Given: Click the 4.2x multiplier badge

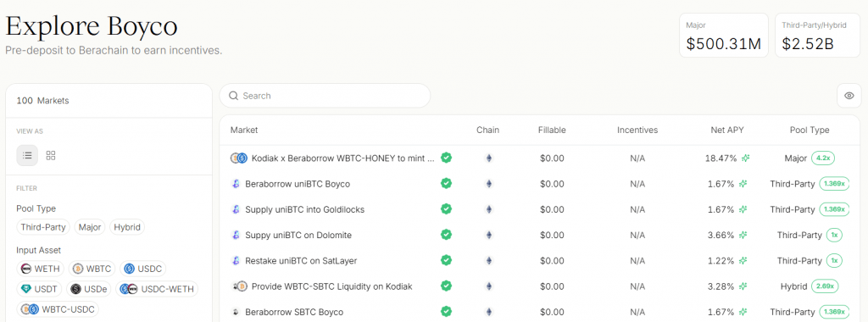Looking at the screenshot, I should point(823,158).
